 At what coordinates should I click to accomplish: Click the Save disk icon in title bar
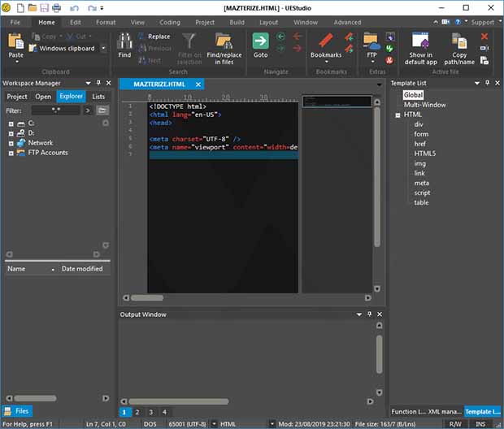click(x=45, y=7)
